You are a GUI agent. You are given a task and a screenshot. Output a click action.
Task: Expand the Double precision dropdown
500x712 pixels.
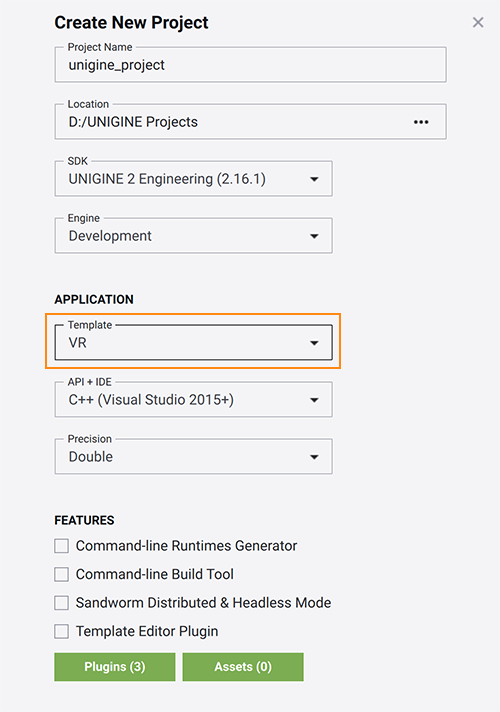193,456
